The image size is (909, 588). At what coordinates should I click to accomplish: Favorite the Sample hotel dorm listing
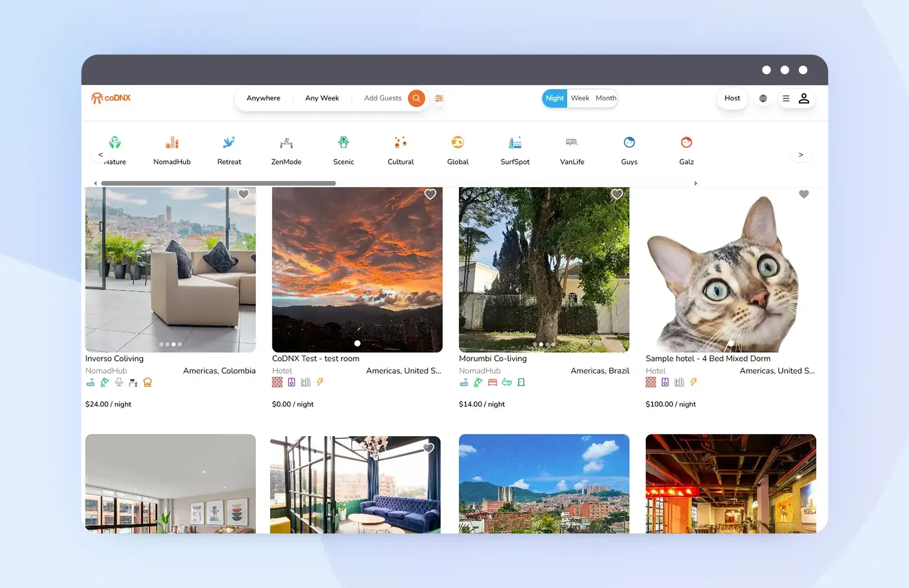tap(804, 194)
